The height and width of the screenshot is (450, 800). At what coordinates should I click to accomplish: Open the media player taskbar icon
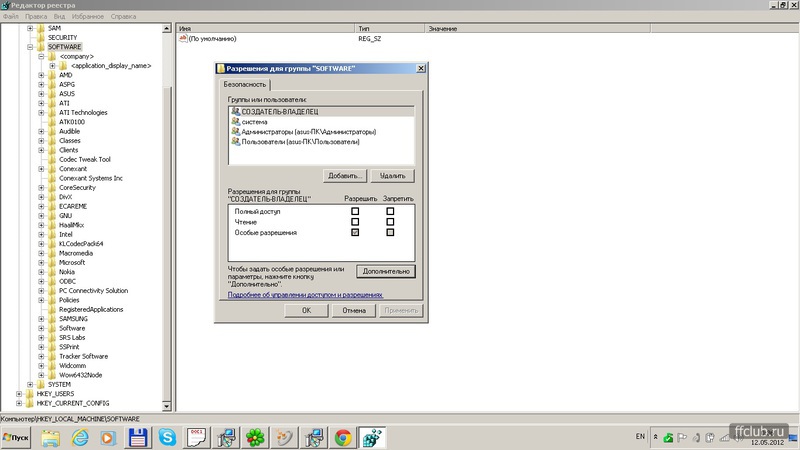coord(108,438)
